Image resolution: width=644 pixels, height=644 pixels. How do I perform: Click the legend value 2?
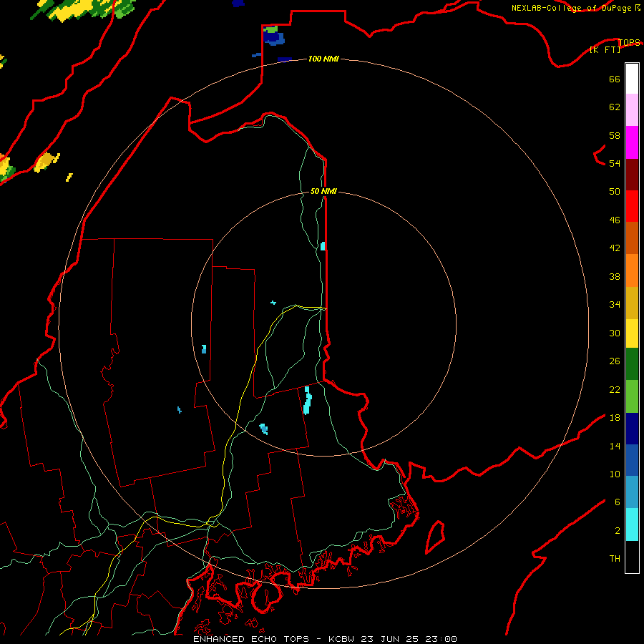(618, 531)
